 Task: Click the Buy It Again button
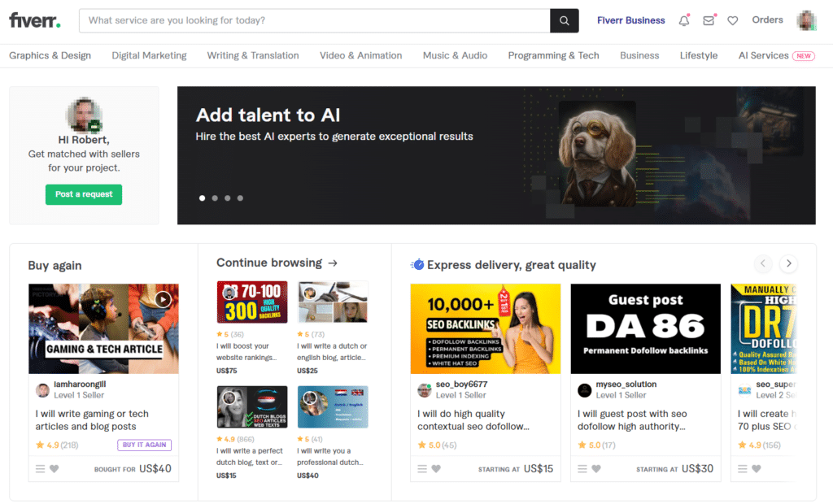145,445
